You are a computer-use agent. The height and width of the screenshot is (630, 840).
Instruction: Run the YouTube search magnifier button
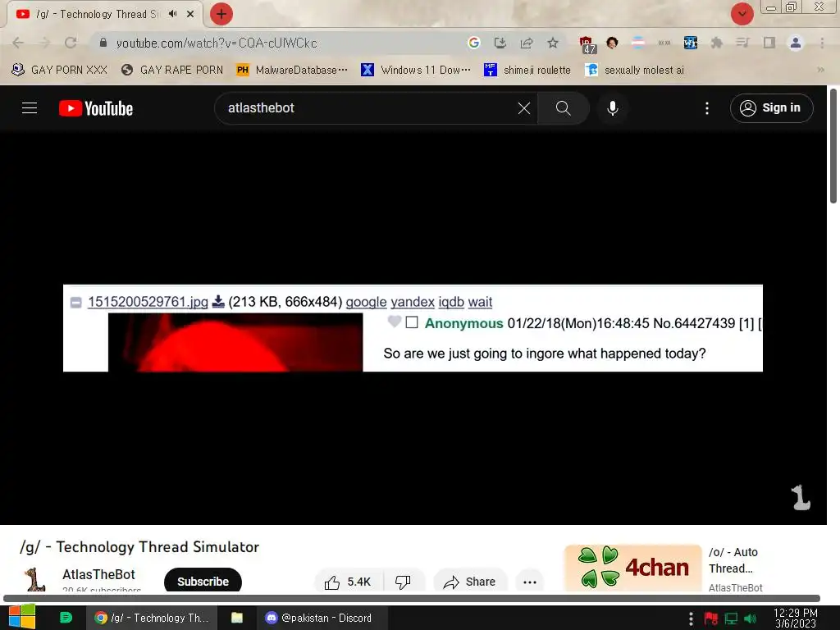pos(563,108)
